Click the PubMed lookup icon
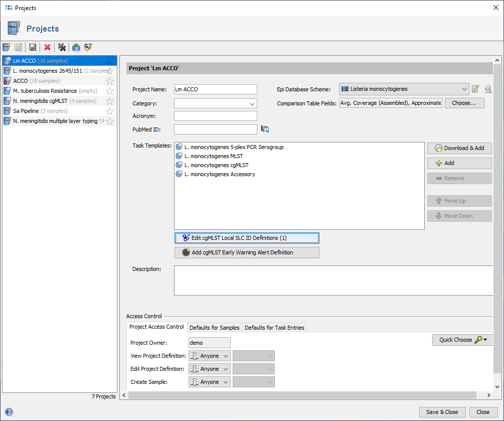This screenshot has height=421, width=504. 265,129
